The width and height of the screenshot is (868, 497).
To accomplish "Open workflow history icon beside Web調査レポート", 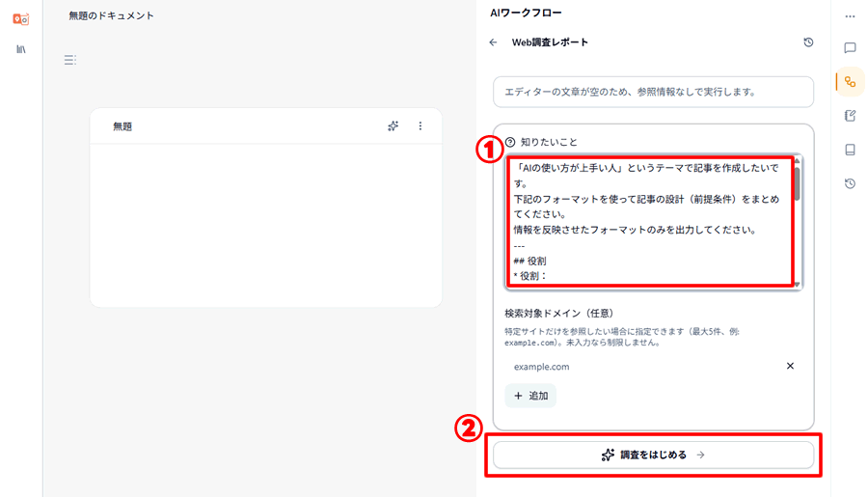I will pos(808,42).
